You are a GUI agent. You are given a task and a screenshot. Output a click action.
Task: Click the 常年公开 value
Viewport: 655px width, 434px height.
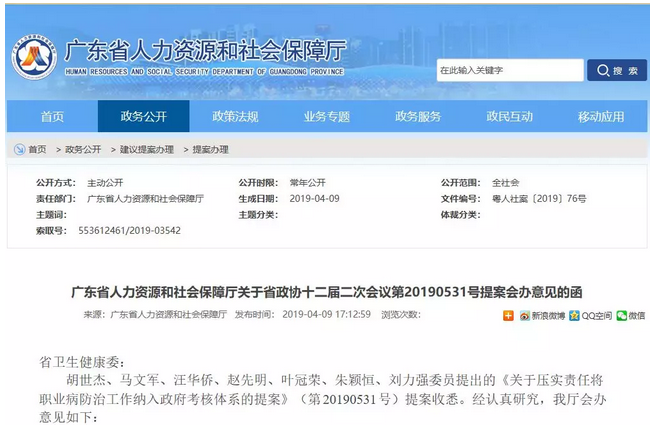(x=307, y=183)
